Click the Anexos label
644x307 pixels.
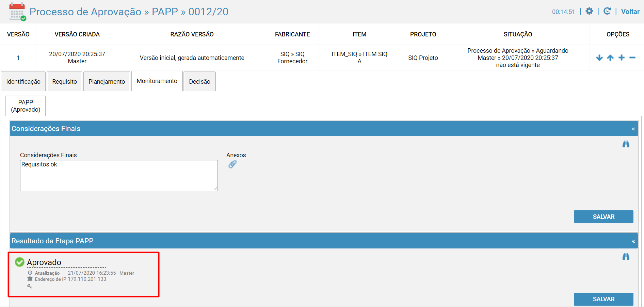pos(236,155)
